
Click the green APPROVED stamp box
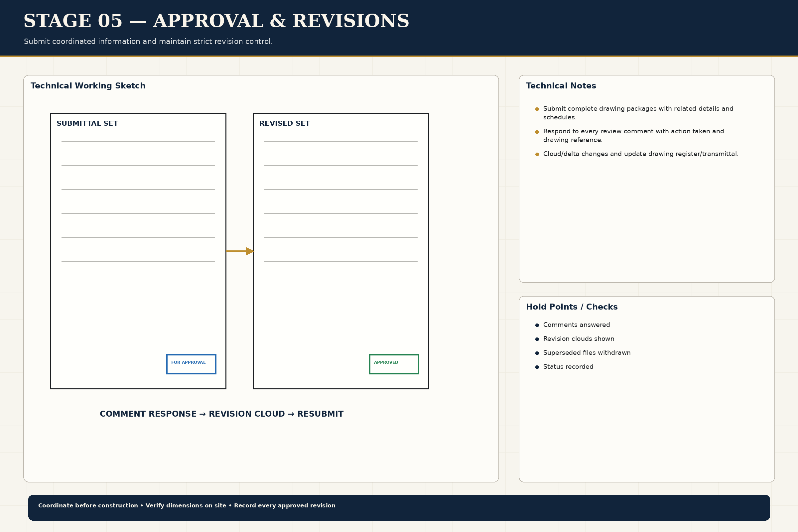coord(394,364)
